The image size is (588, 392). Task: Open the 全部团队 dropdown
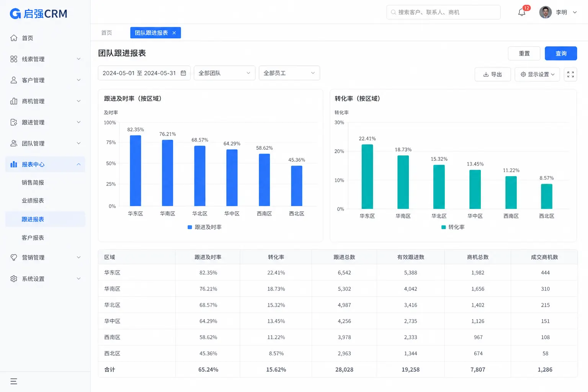pos(224,73)
